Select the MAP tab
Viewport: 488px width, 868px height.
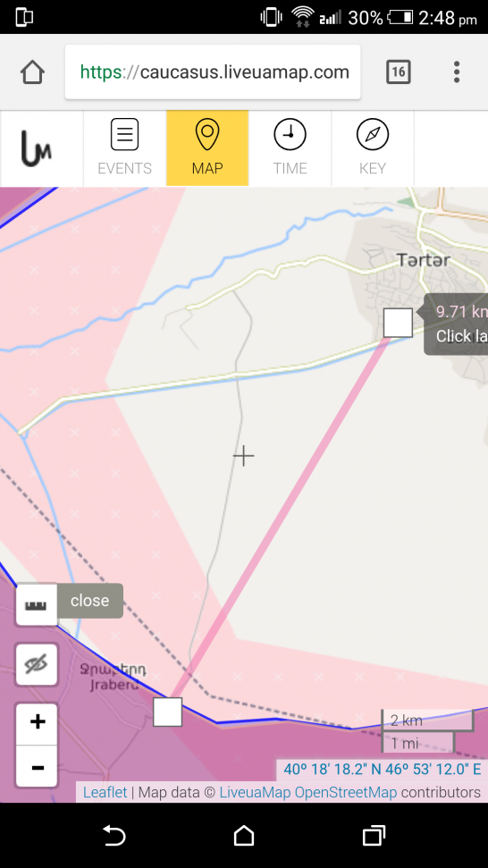click(207, 147)
